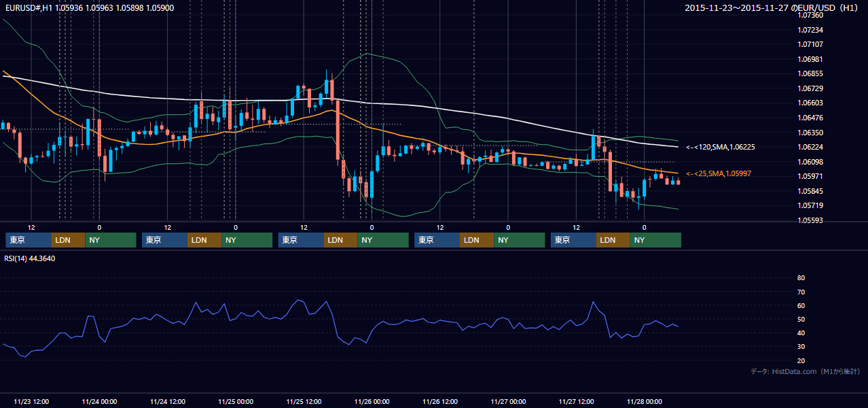Click the RSI level label 30
Viewport: 868px width, 408px height.
(x=801, y=346)
